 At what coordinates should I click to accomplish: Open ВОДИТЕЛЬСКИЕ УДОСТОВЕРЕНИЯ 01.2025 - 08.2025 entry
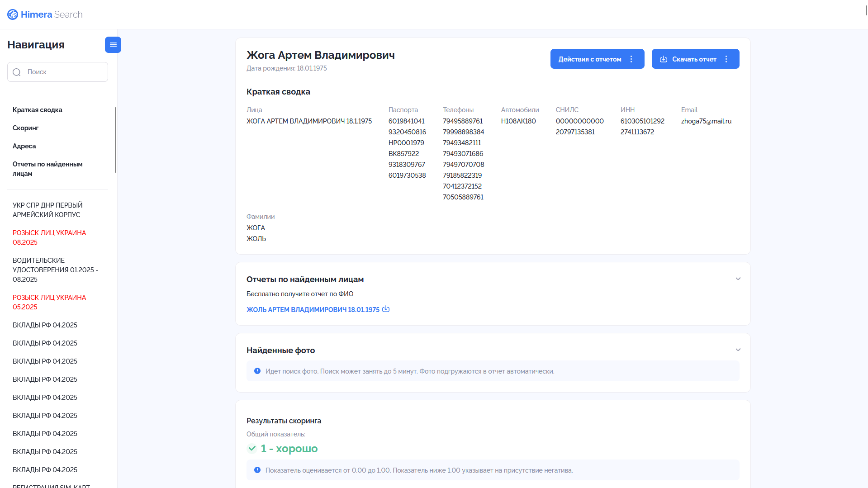click(55, 270)
